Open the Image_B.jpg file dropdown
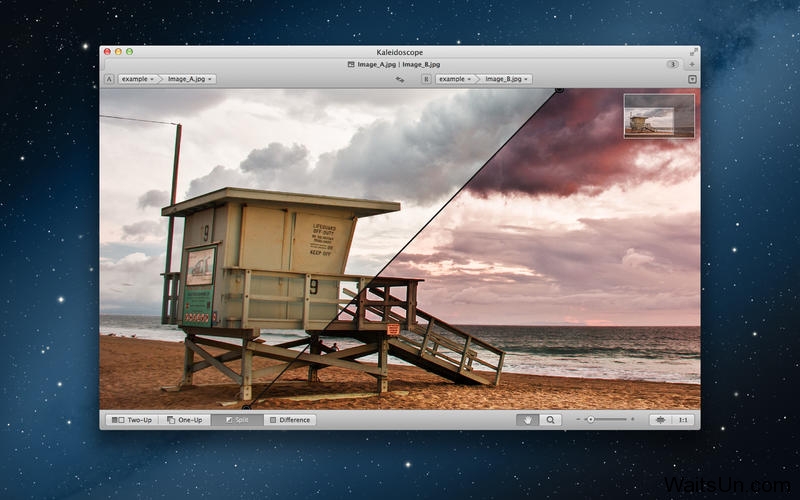 pyautogui.click(x=508, y=78)
